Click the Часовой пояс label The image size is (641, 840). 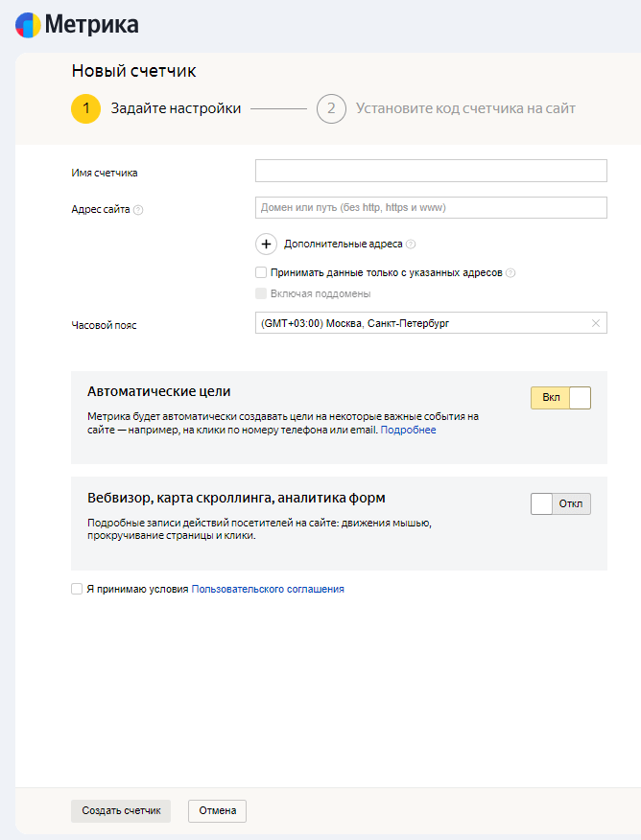pyautogui.click(x=104, y=325)
